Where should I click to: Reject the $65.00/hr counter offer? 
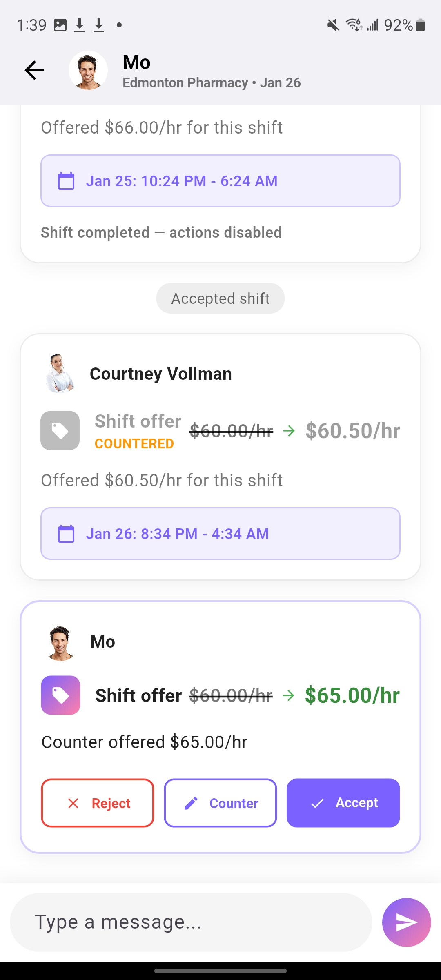[97, 803]
